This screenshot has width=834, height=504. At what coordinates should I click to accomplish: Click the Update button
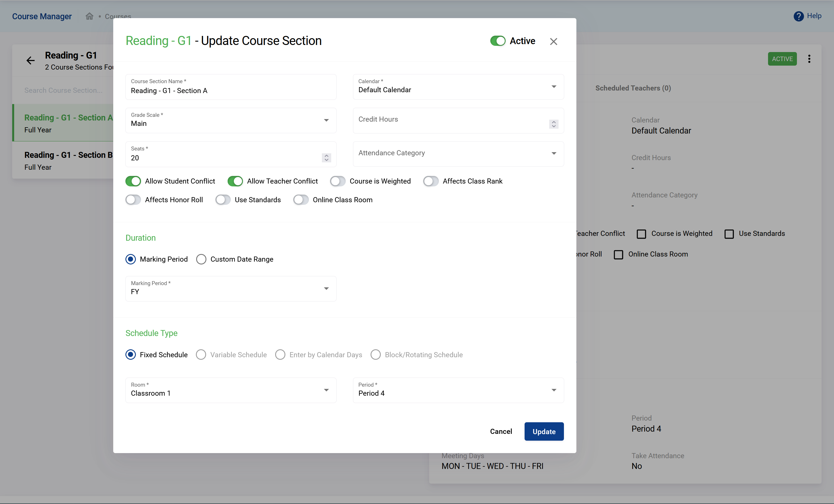(544, 431)
